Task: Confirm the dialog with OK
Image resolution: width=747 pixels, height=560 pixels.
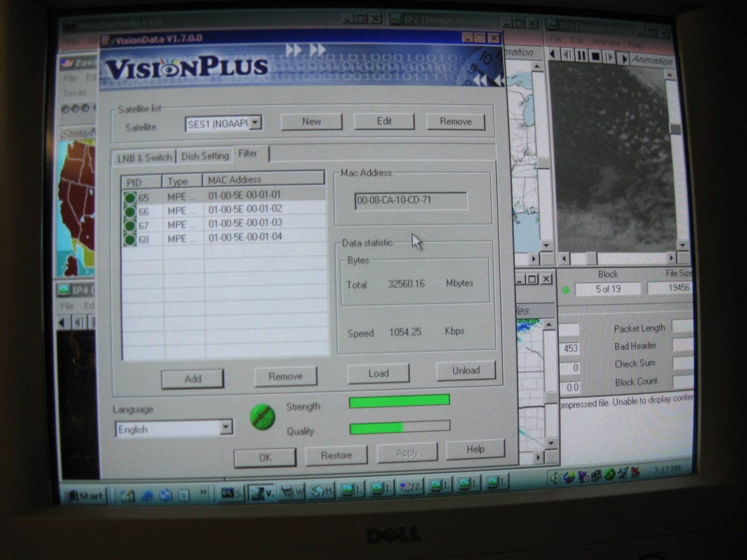Action: tap(265, 458)
